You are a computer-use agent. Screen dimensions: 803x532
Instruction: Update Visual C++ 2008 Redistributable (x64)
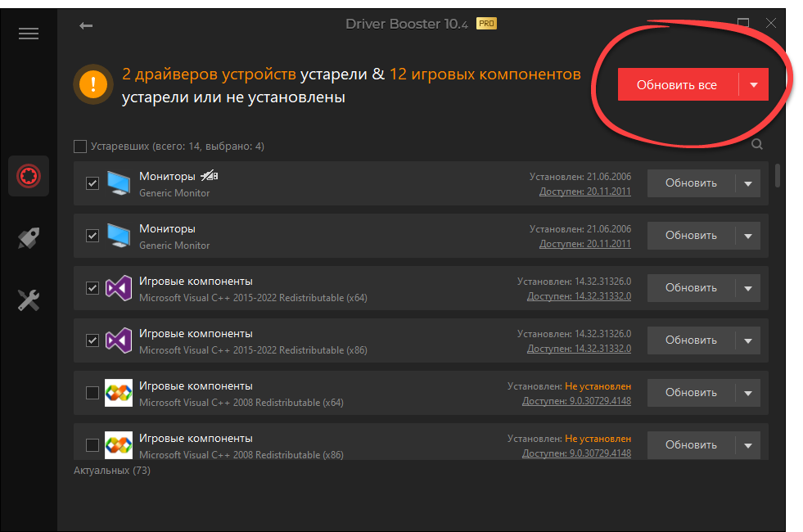point(692,393)
